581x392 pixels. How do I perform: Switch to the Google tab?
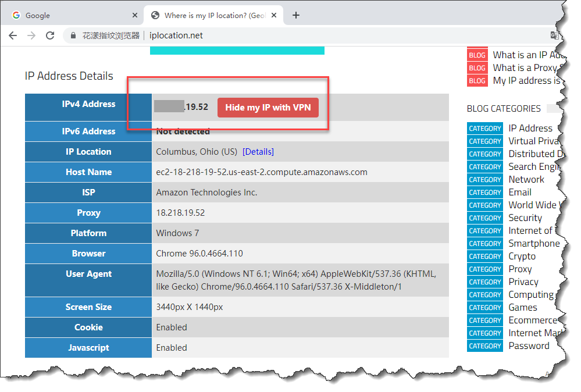click(72, 15)
